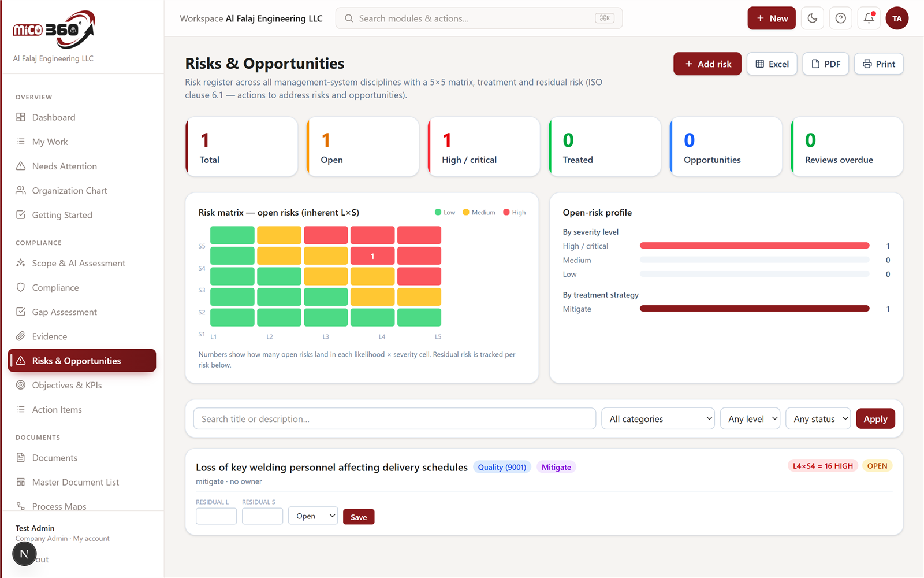Click the Residual L input box
This screenshot has width=924, height=578.
(x=216, y=516)
